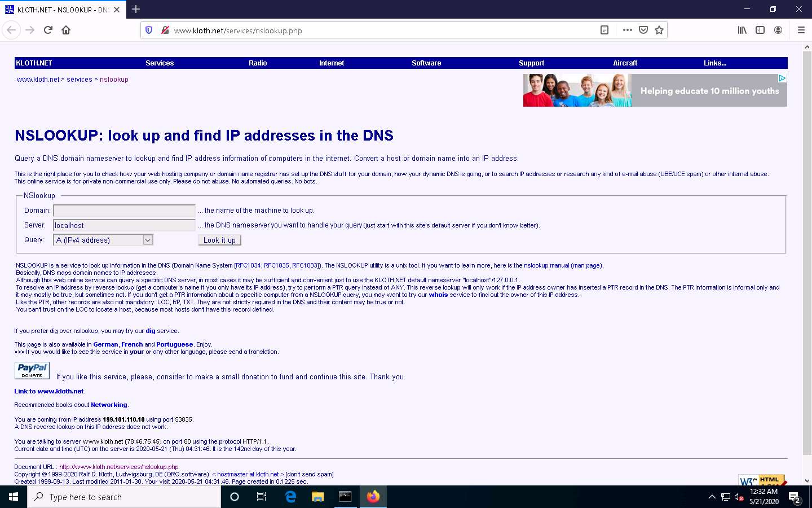Screen dimensions: 812x508
Task: Open the Internet menu
Action: [332, 63]
